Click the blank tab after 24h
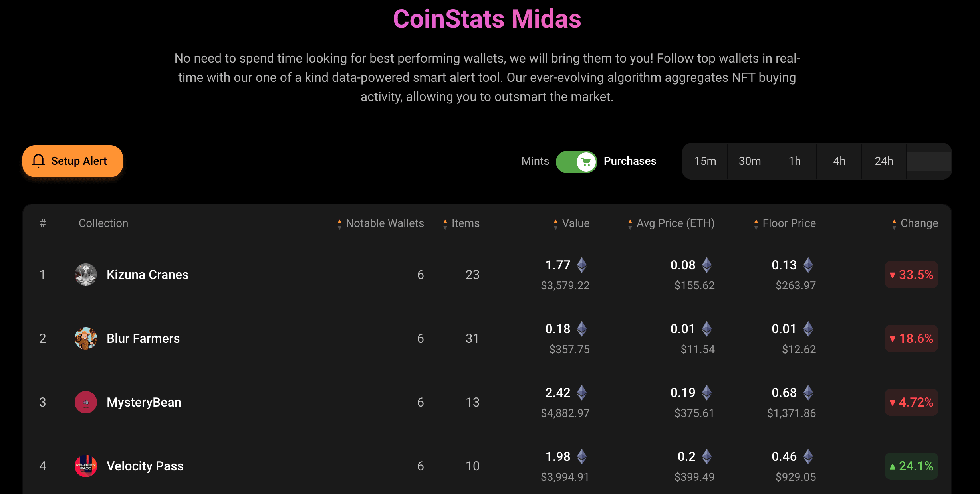The image size is (980, 494). (929, 161)
